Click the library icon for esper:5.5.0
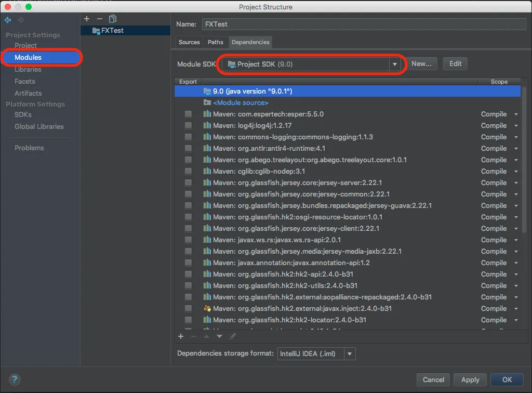532x393 pixels. [207, 114]
